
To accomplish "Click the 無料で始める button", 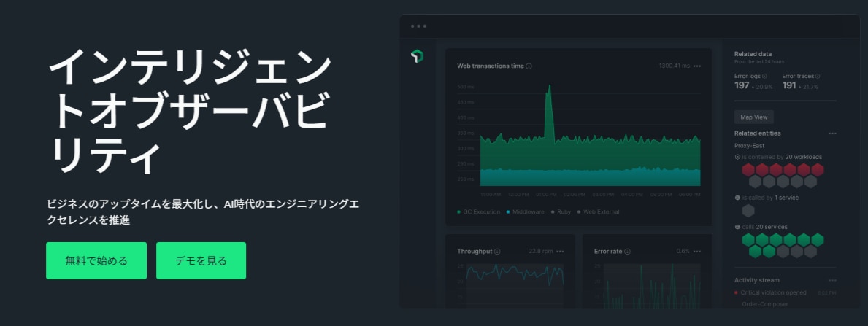I will tap(96, 260).
